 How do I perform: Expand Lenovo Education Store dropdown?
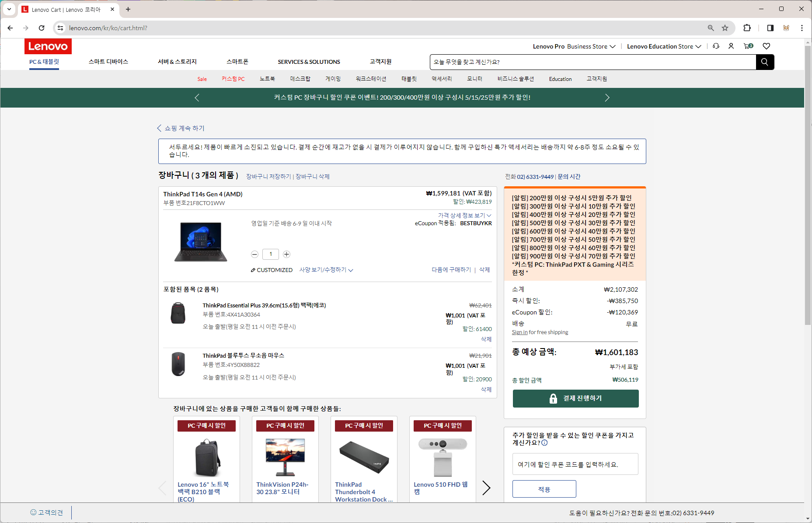[x=664, y=46]
